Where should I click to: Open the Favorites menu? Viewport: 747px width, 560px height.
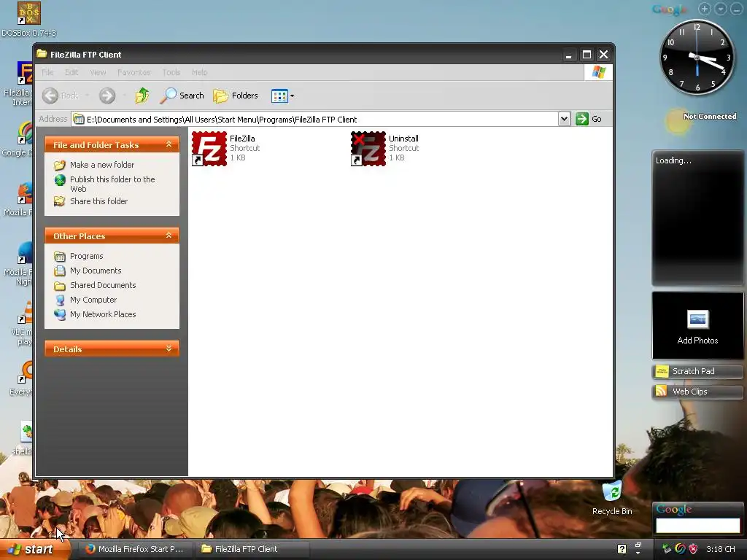pos(134,72)
